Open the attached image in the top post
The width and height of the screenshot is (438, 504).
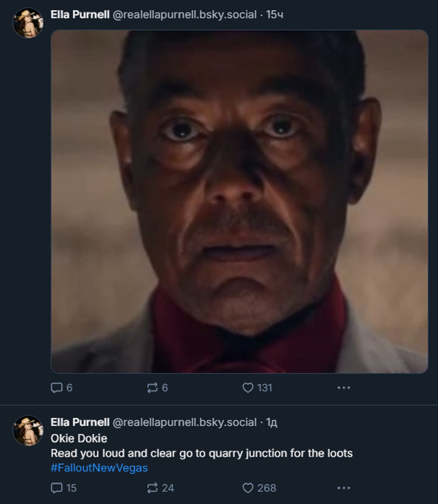pos(239,201)
